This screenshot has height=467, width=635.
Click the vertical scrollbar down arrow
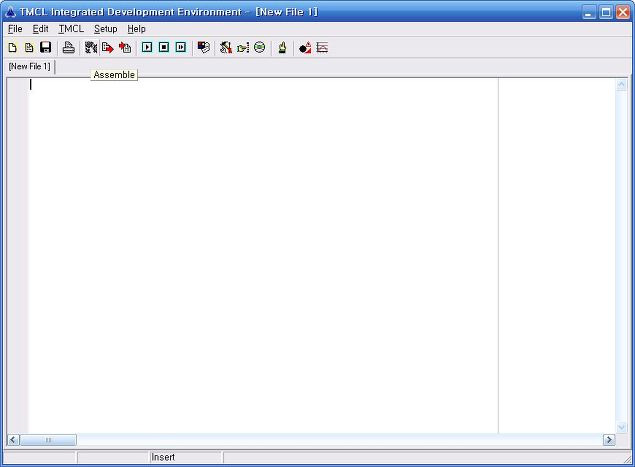[621, 427]
